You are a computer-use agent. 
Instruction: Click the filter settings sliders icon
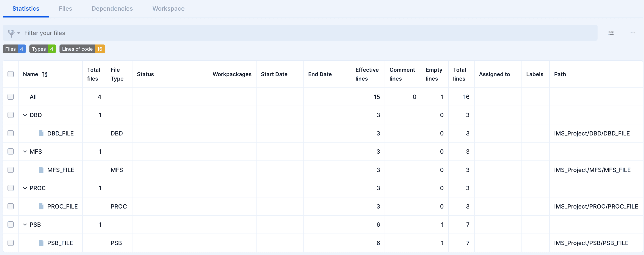611,33
